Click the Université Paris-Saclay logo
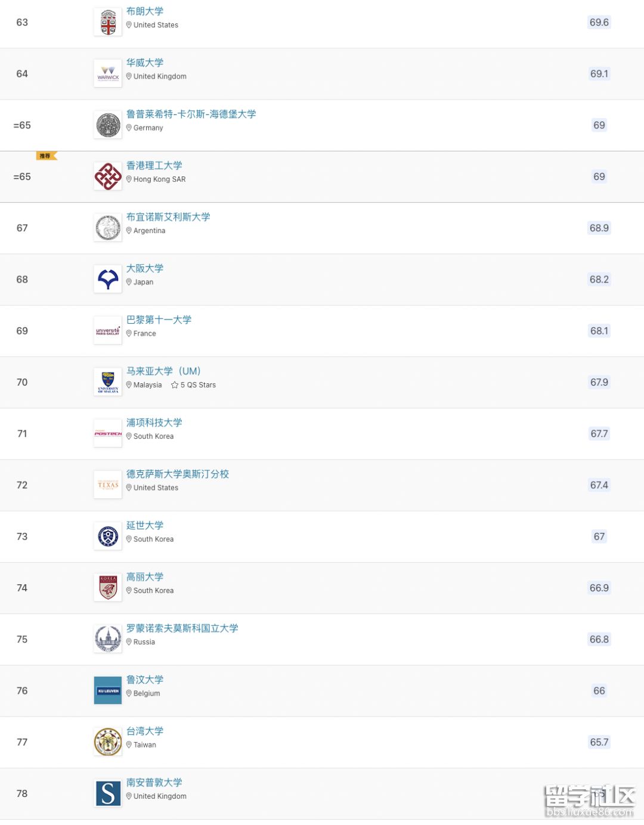 point(108,331)
